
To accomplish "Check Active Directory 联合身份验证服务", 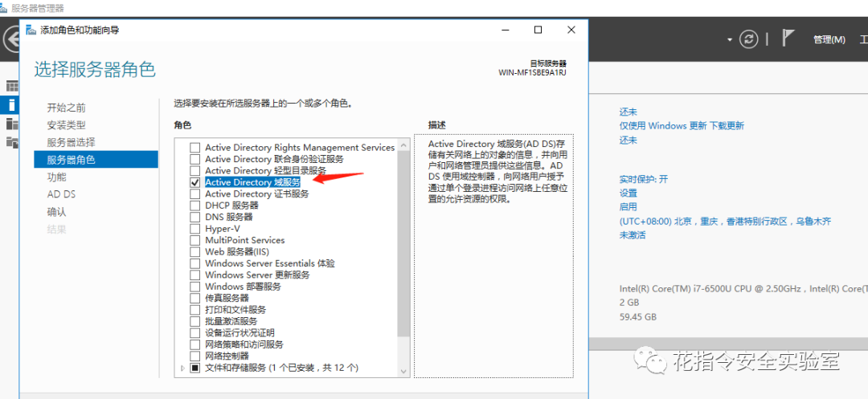I will (x=194, y=159).
